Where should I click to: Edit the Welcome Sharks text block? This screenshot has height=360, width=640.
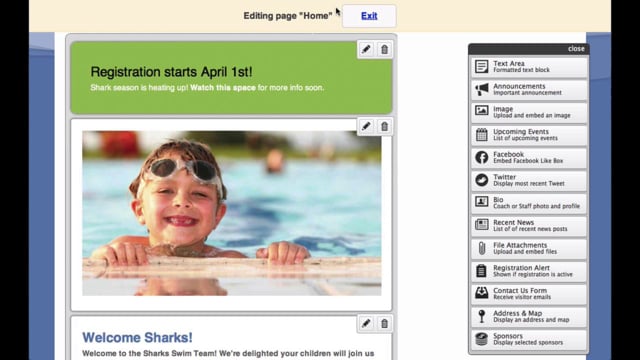[x=366, y=324]
